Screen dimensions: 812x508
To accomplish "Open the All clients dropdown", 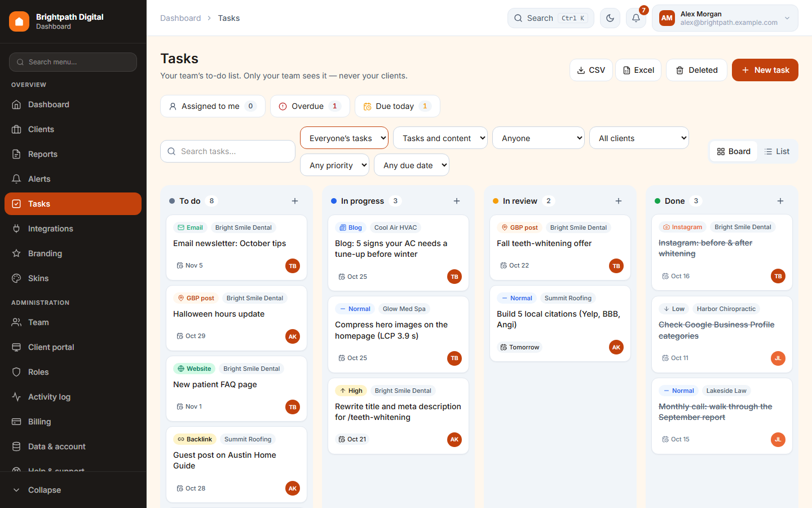I will 639,138.
